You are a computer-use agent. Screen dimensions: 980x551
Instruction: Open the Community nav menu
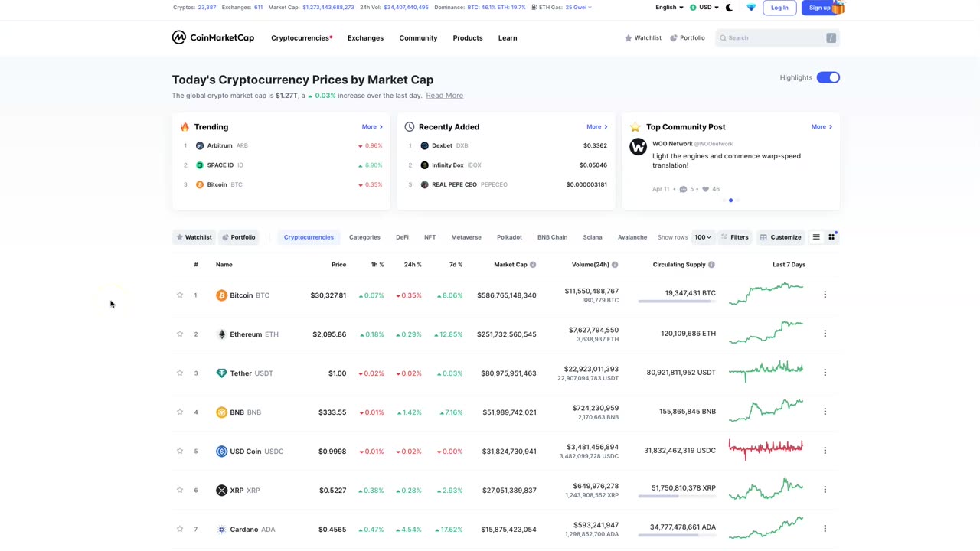click(418, 37)
